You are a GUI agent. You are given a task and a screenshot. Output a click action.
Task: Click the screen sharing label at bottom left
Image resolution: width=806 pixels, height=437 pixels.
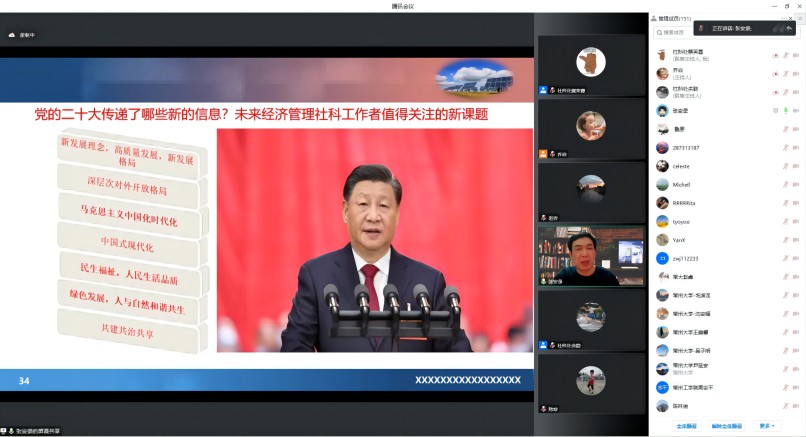pyautogui.click(x=36, y=431)
